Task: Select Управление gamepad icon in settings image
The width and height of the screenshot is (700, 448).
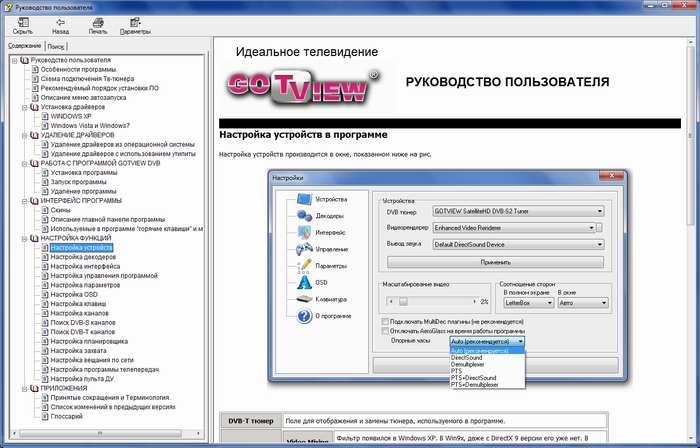Action: click(x=304, y=249)
